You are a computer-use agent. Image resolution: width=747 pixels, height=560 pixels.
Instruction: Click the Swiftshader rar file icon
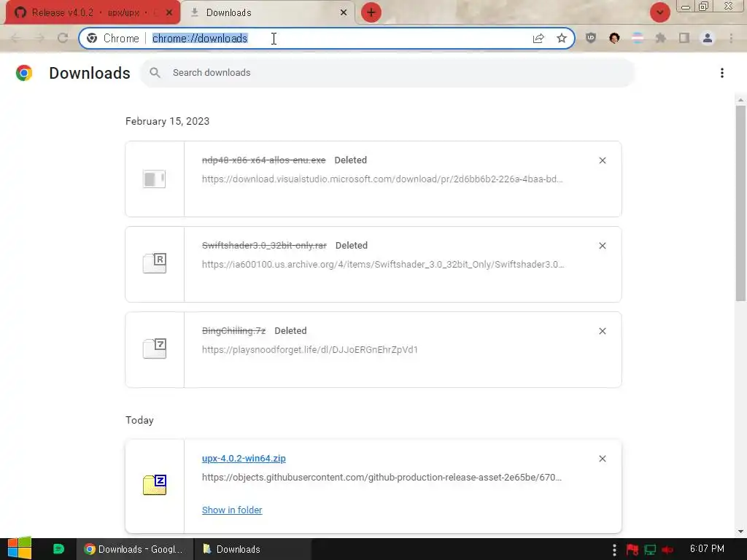coord(155,263)
